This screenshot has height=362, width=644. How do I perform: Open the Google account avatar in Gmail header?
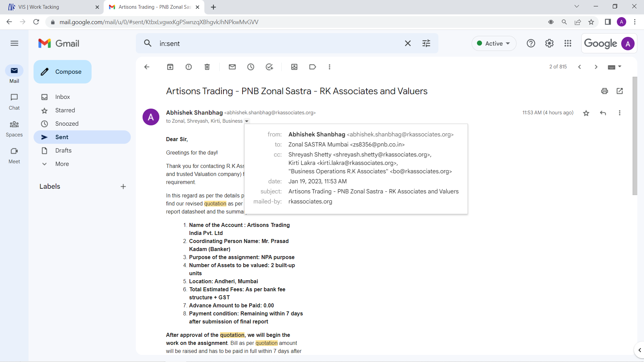(x=628, y=44)
